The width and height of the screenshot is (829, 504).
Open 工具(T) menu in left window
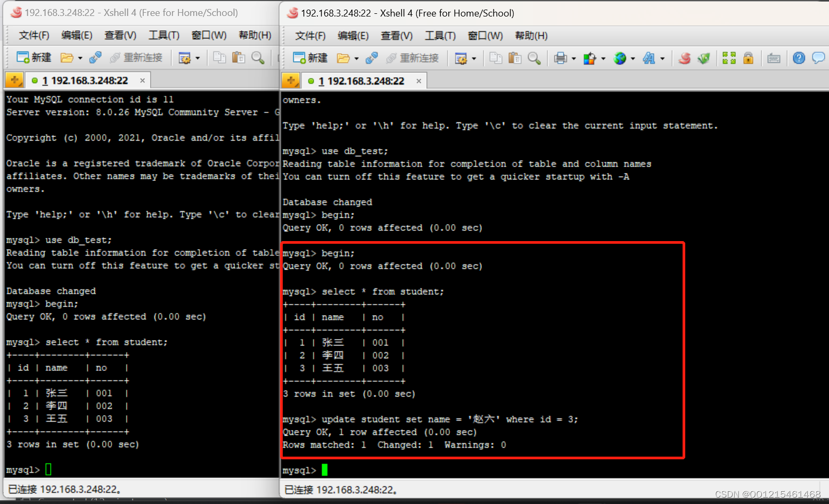pos(164,35)
